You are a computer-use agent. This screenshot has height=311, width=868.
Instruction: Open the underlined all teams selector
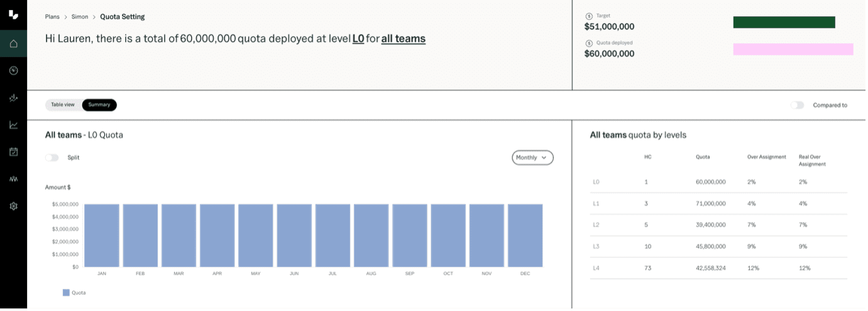(x=403, y=38)
